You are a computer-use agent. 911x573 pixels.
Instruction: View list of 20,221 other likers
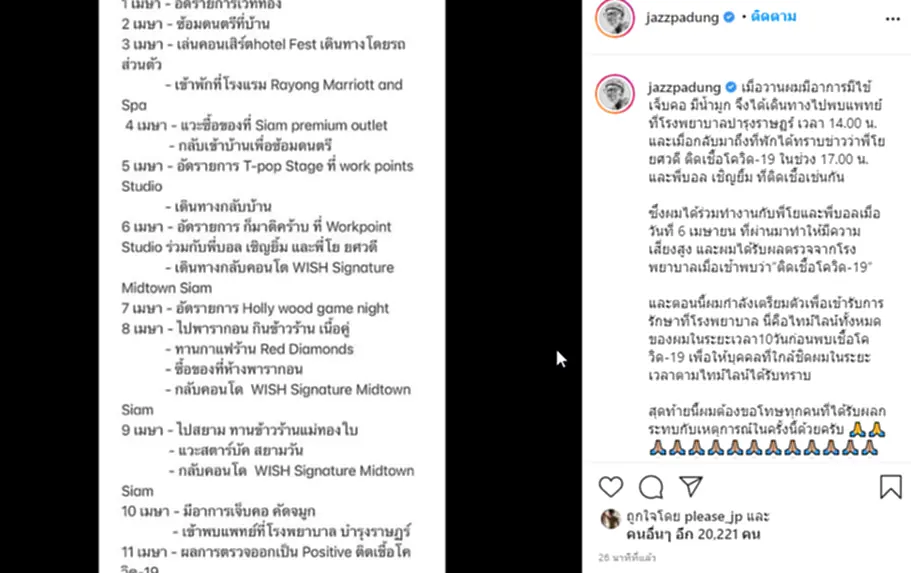693,535
